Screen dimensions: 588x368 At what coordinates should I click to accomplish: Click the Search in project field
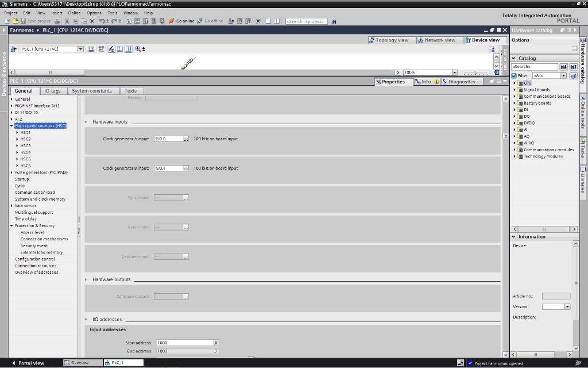[x=306, y=21]
